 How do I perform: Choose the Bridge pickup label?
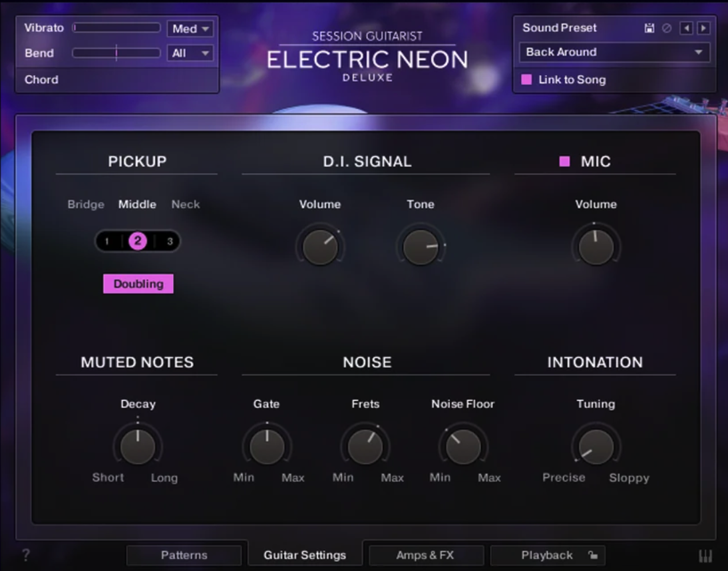86,204
